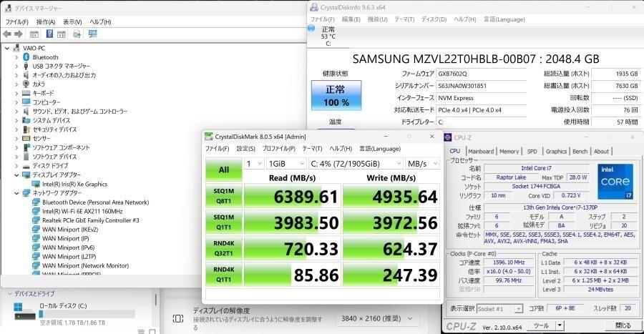Click the Update driver icon in Device Manager toolbar
This screenshot has width=644, height=334.
point(77,34)
